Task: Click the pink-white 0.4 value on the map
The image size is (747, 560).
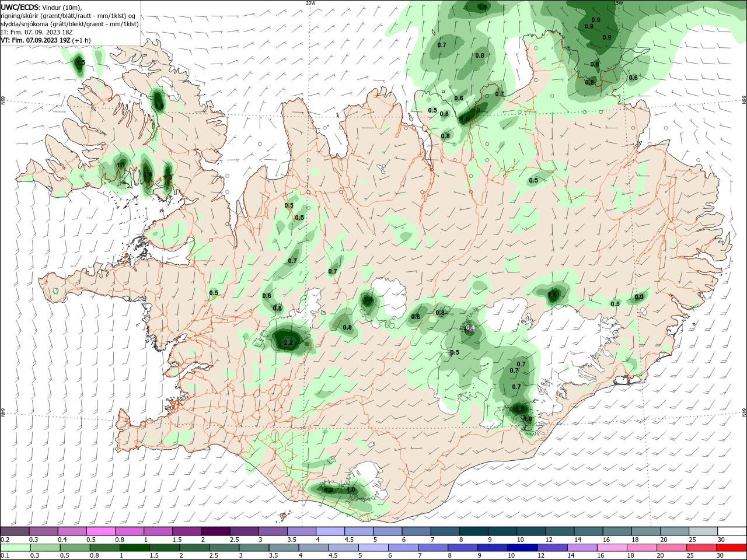Action: tap(470, 328)
